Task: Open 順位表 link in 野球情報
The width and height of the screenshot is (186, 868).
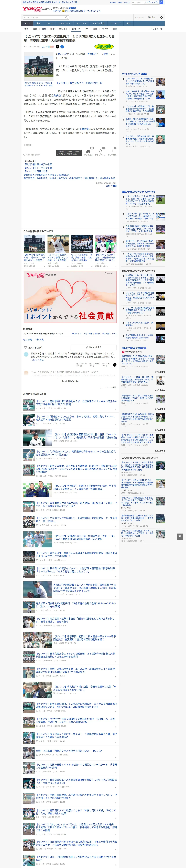Action: [x=97, y=334]
